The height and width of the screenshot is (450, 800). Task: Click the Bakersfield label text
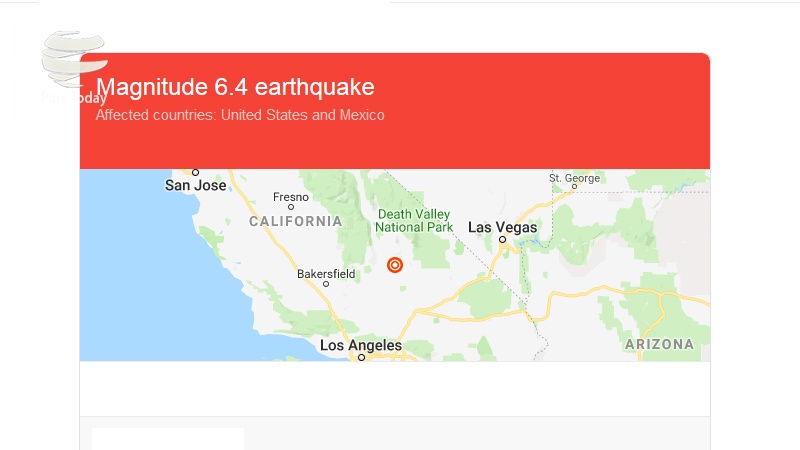326,274
